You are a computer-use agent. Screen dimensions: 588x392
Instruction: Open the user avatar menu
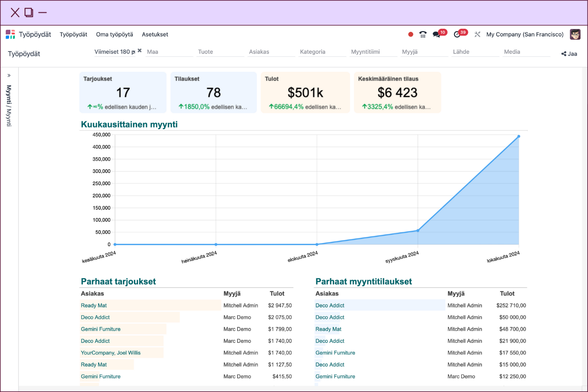point(575,34)
